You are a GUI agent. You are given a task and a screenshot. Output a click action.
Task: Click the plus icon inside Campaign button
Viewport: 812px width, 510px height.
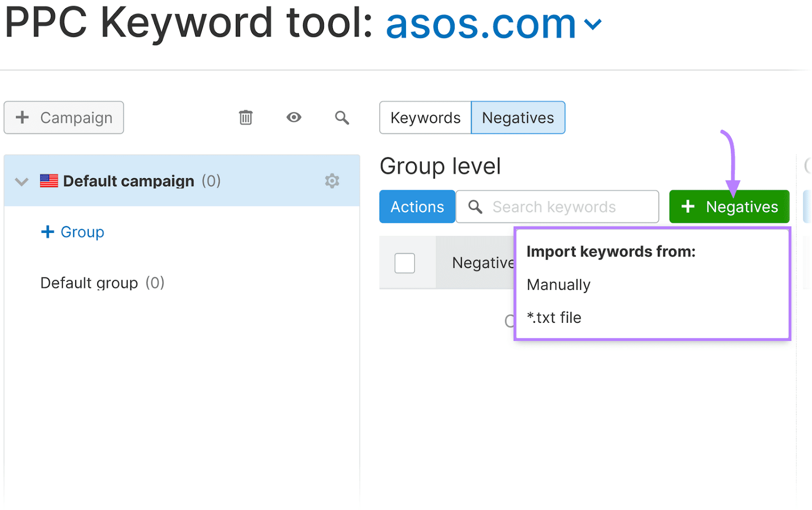coord(22,117)
